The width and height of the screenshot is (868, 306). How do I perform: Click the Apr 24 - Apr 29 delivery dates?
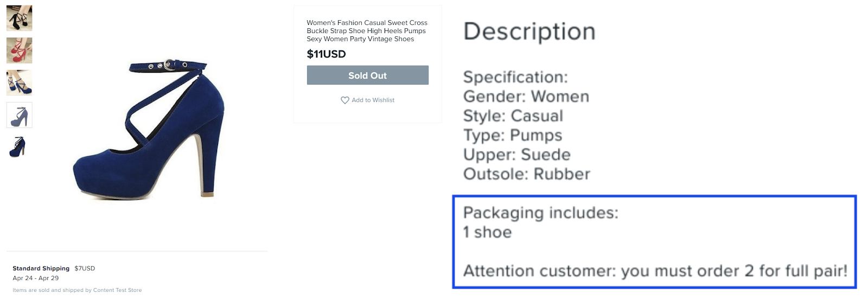coord(36,278)
